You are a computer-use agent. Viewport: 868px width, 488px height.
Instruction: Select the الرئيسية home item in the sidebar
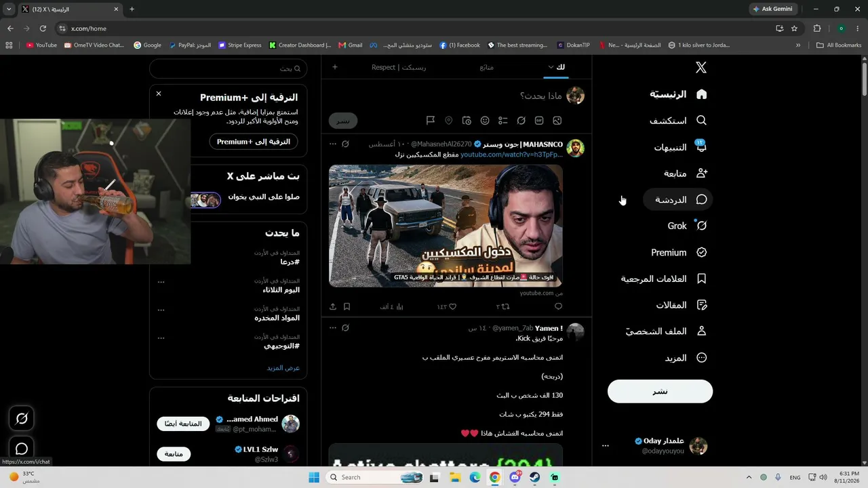[x=678, y=94]
